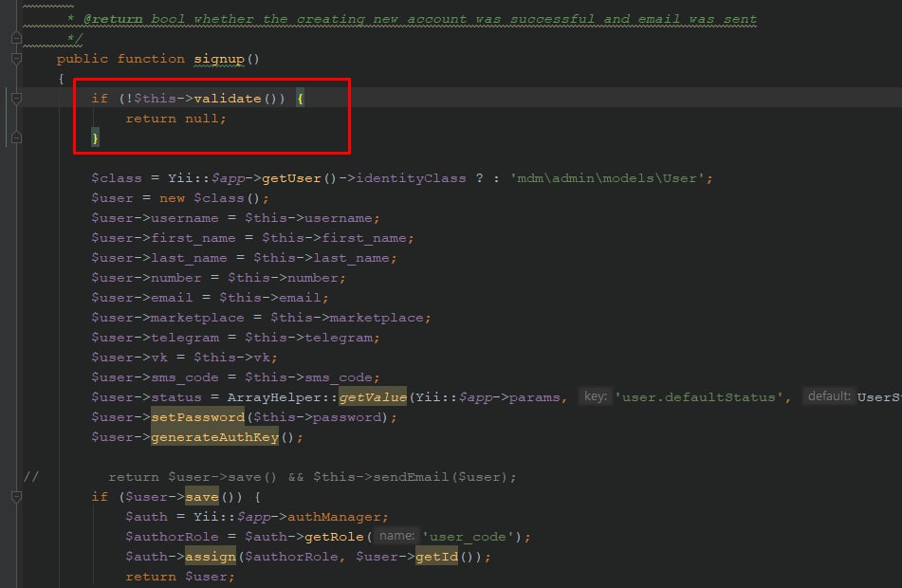
Task: Click $user->telegram assignment target
Action: pos(155,338)
